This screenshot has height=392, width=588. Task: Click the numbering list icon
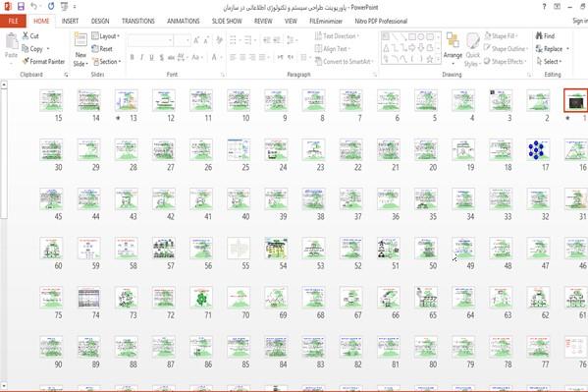[x=249, y=40]
